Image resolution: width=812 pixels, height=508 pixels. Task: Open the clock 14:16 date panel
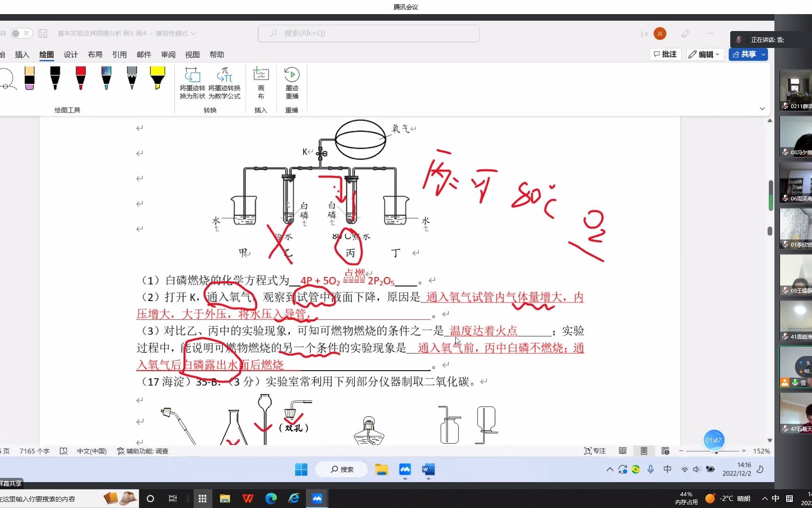tap(737, 469)
